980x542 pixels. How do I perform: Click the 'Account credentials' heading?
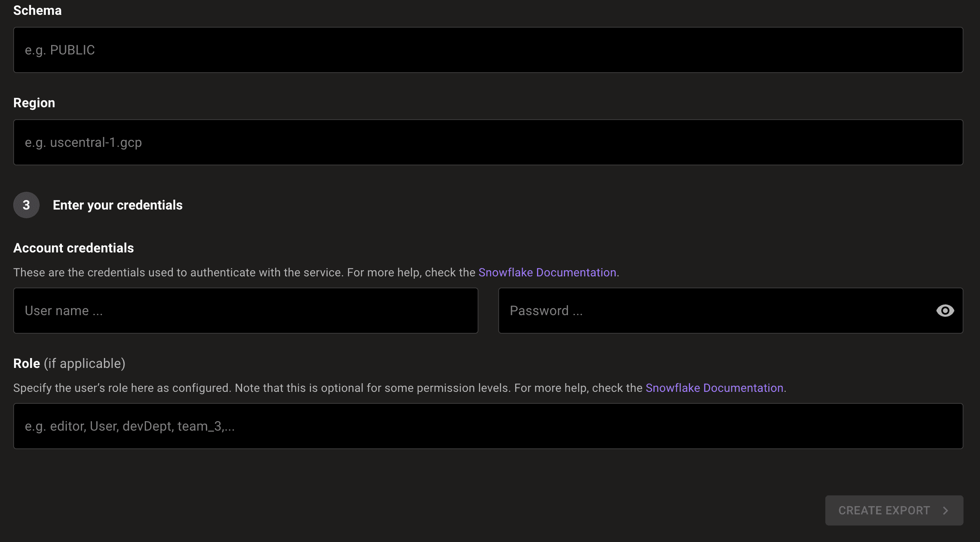coord(73,248)
